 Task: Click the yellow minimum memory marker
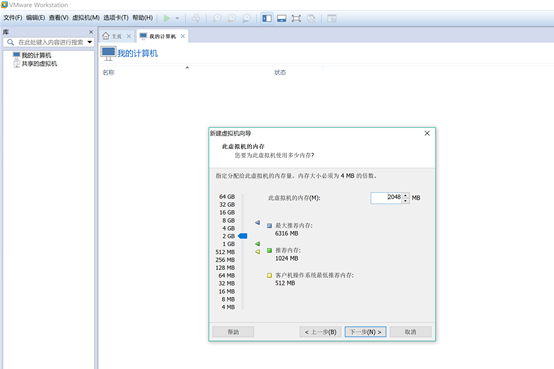pyautogui.click(x=258, y=252)
